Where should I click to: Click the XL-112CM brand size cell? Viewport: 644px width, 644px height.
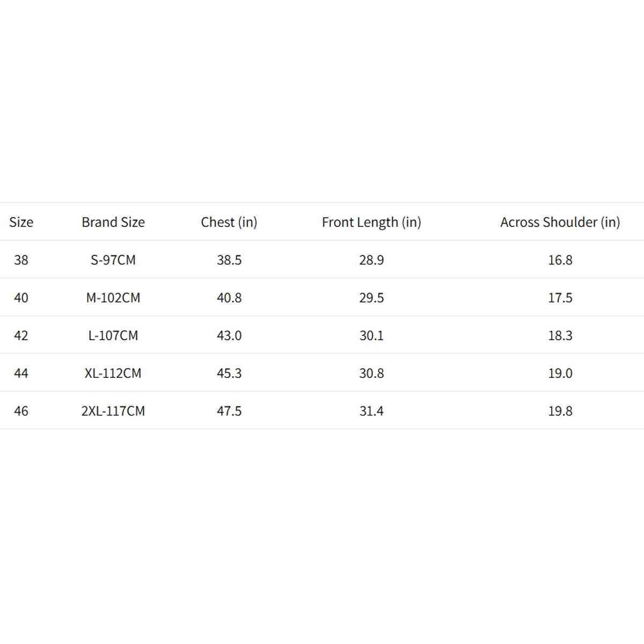[x=113, y=374]
